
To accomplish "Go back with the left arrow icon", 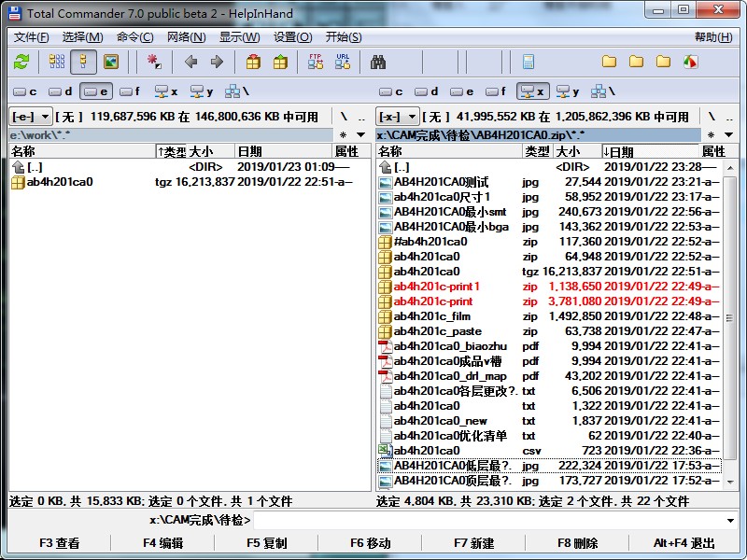I will coord(191,62).
